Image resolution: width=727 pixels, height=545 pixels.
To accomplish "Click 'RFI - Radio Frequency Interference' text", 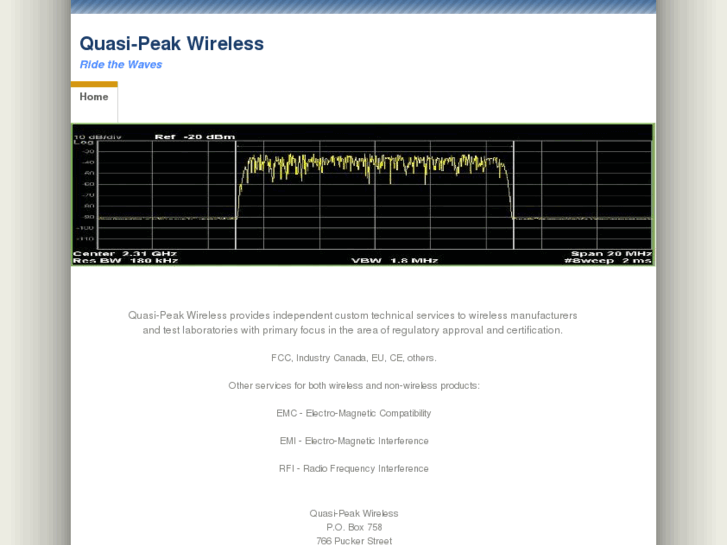I will [x=354, y=468].
